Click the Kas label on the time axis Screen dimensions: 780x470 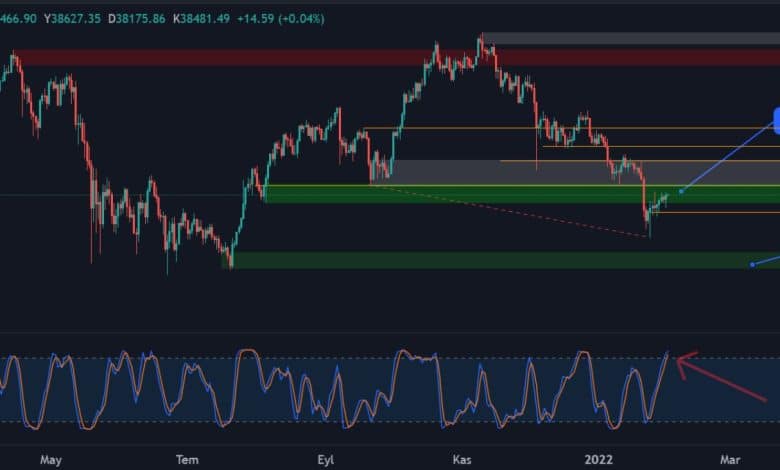tap(462, 459)
